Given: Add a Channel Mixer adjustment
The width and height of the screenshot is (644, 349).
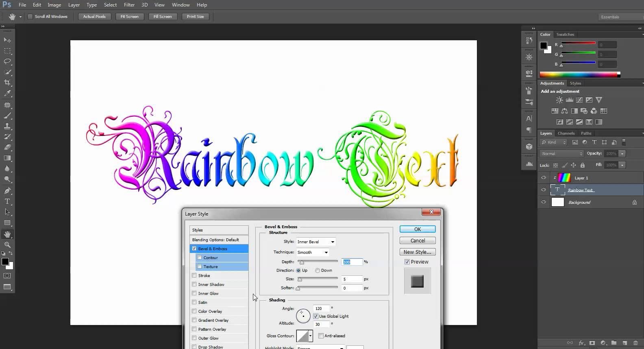Looking at the screenshot, I should click(x=594, y=111).
